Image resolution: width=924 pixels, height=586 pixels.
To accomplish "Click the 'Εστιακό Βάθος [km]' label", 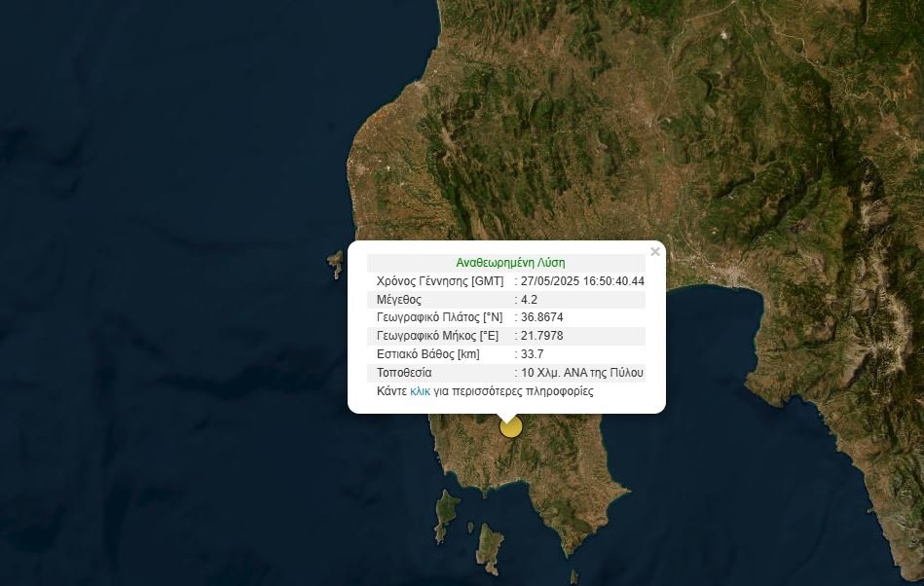I will pyautogui.click(x=427, y=354).
